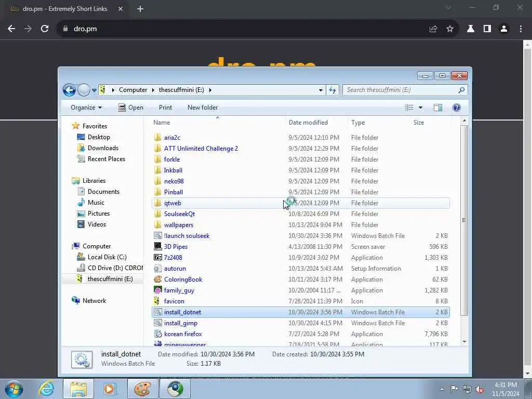Viewport: 532px width, 399px height.
Task: Click the Explorer Forward arrow button
Action: coord(84,90)
